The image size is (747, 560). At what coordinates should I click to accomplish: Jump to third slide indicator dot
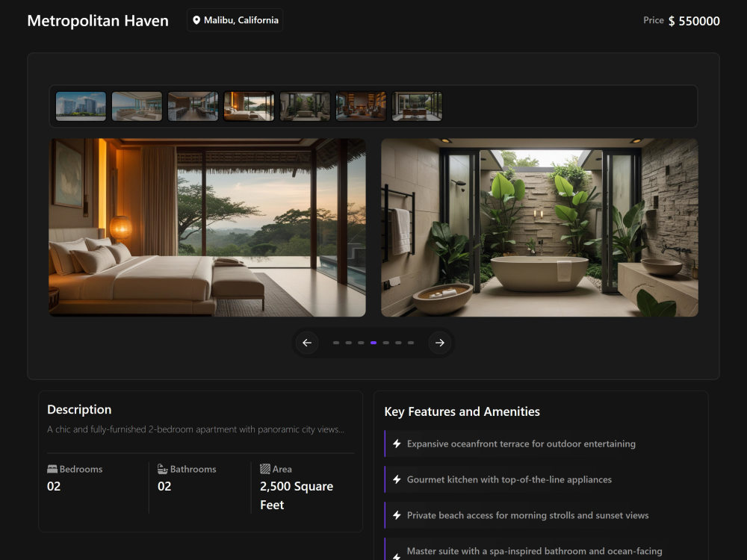pyautogui.click(x=361, y=343)
